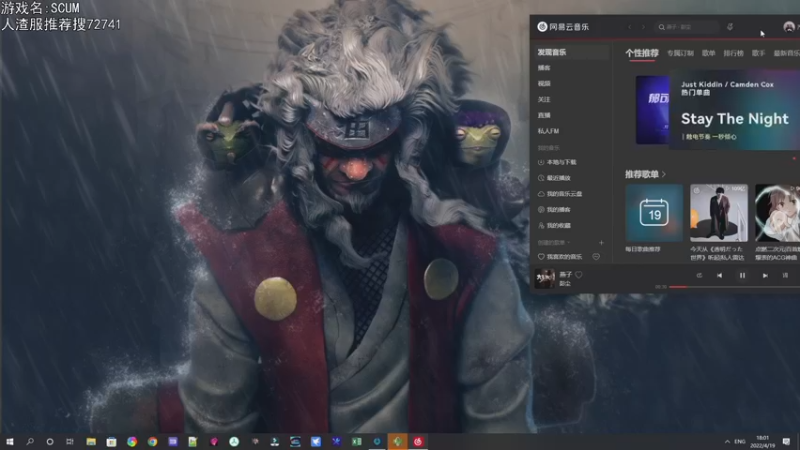Viewport: 800px width, 450px height.
Task: Switch to the 歌单 tab
Action: (x=709, y=53)
